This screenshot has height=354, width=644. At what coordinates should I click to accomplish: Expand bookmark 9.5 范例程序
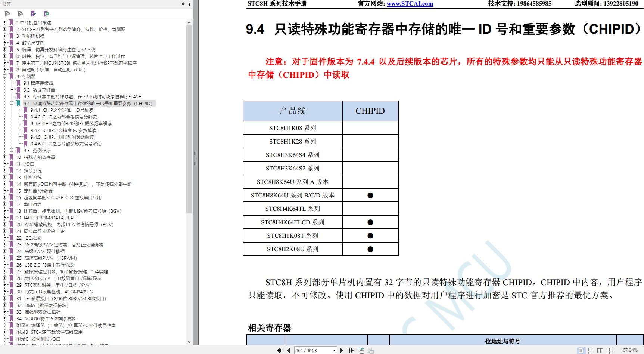click(x=12, y=150)
